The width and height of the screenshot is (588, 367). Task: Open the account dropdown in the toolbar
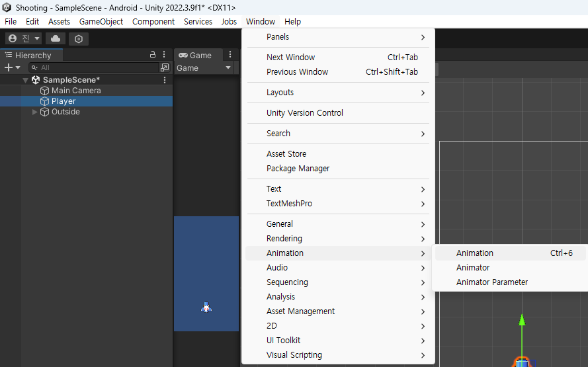tap(24, 38)
